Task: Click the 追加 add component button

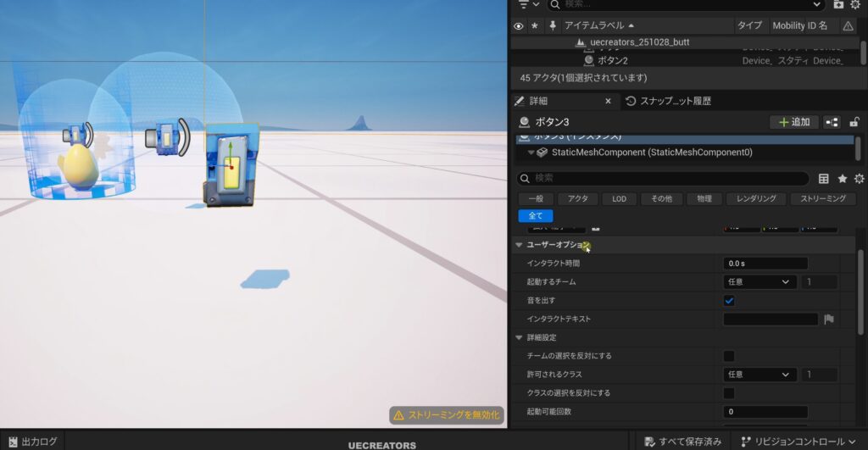Action: tap(794, 122)
